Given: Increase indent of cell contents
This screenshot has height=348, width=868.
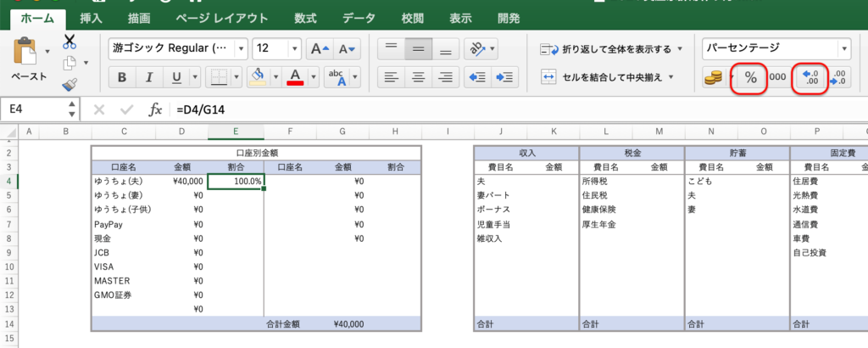Looking at the screenshot, I should point(505,77).
